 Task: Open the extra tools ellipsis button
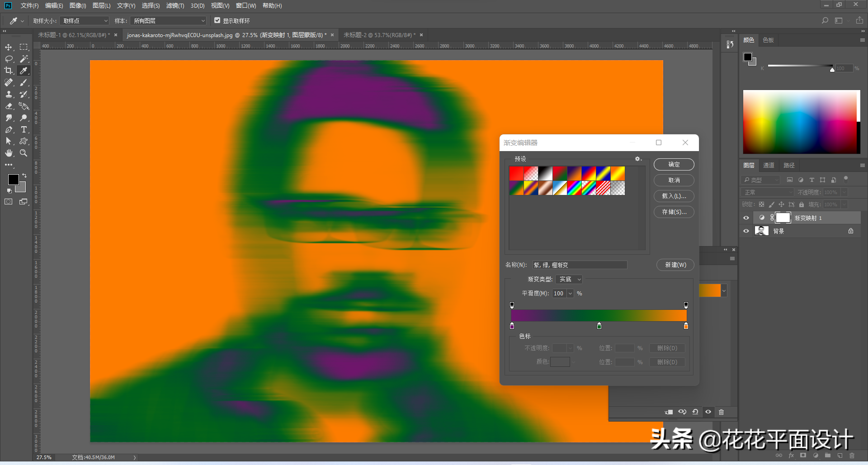coord(9,165)
